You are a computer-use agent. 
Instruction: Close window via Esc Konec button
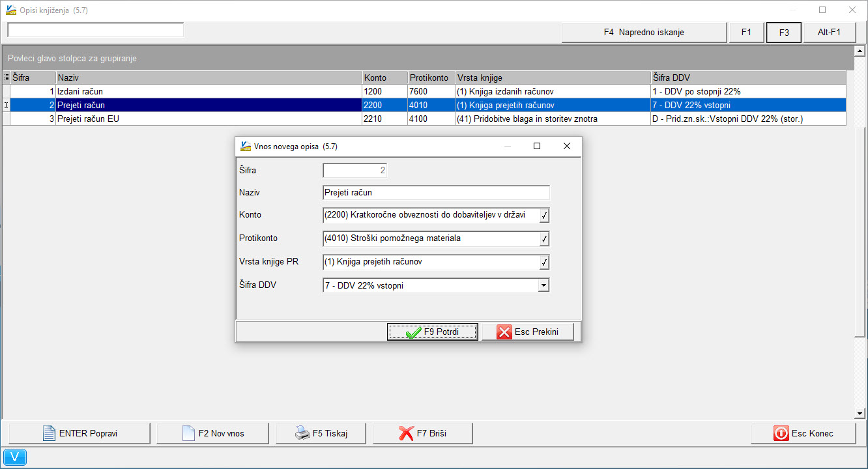click(x=803, y=433)
